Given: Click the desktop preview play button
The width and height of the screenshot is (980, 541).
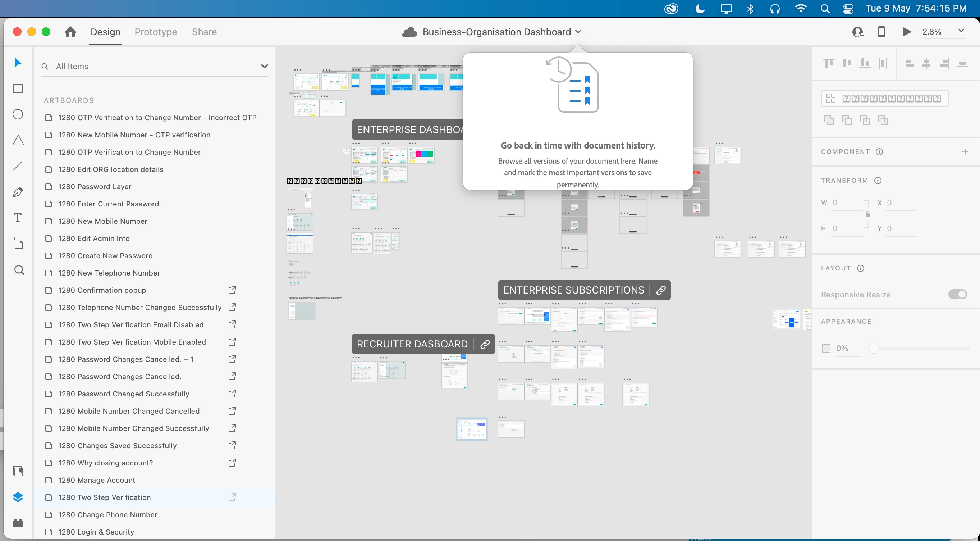Looking at the screenshot, I should [907, 32].
